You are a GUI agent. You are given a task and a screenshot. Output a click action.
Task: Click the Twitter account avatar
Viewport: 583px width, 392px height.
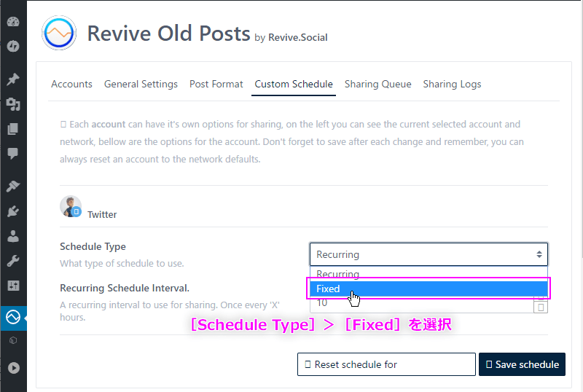click(x=71, y=206)
